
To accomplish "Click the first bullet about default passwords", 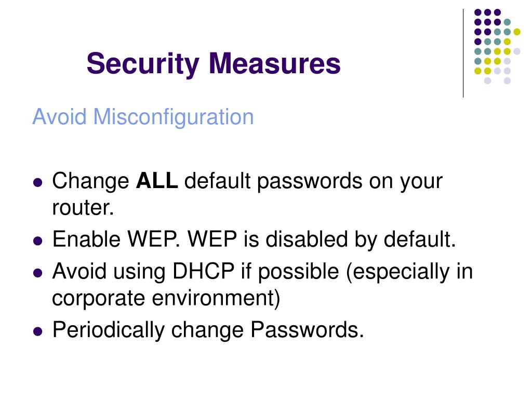I will click(x=247, y=194).
